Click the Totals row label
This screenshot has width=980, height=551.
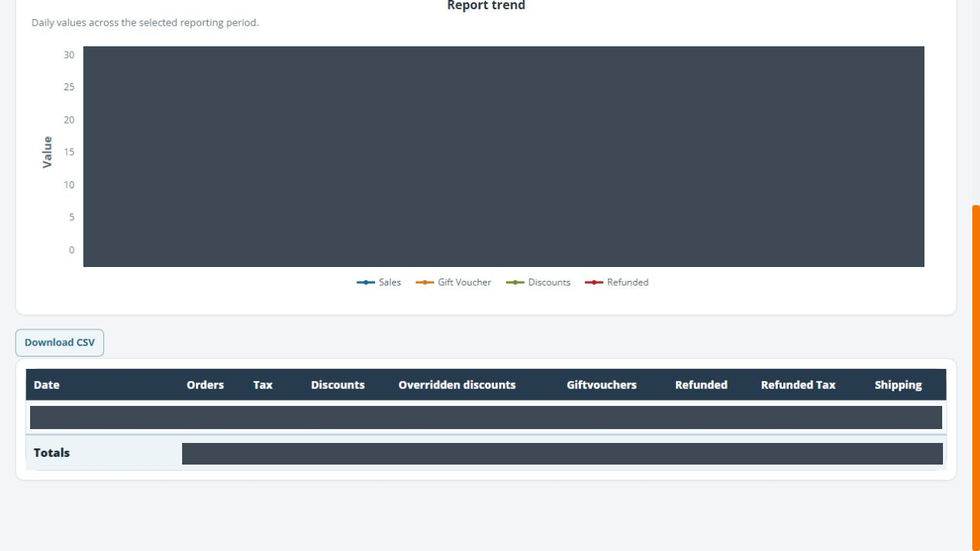[52, 453]
